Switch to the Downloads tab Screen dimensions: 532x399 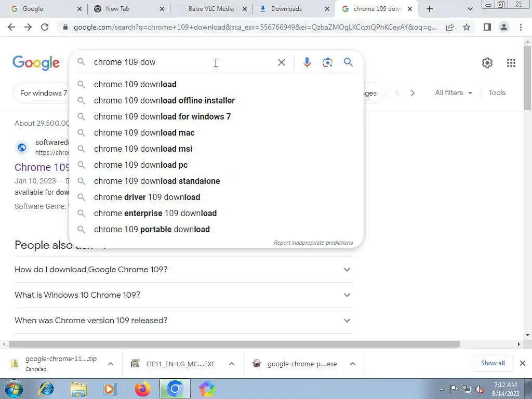294,9
